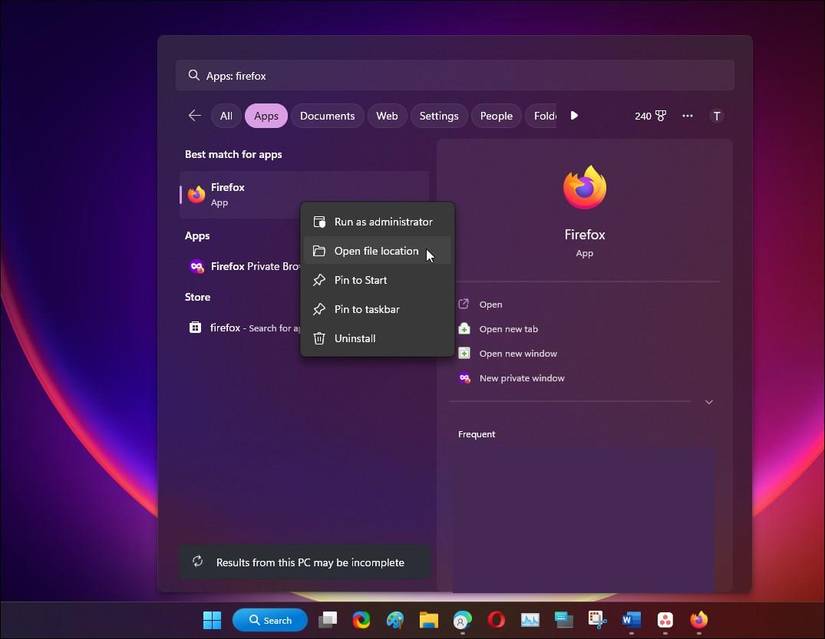
Task: Click Results from this PC may be incomplete
Action: click(x=305, y=562)
